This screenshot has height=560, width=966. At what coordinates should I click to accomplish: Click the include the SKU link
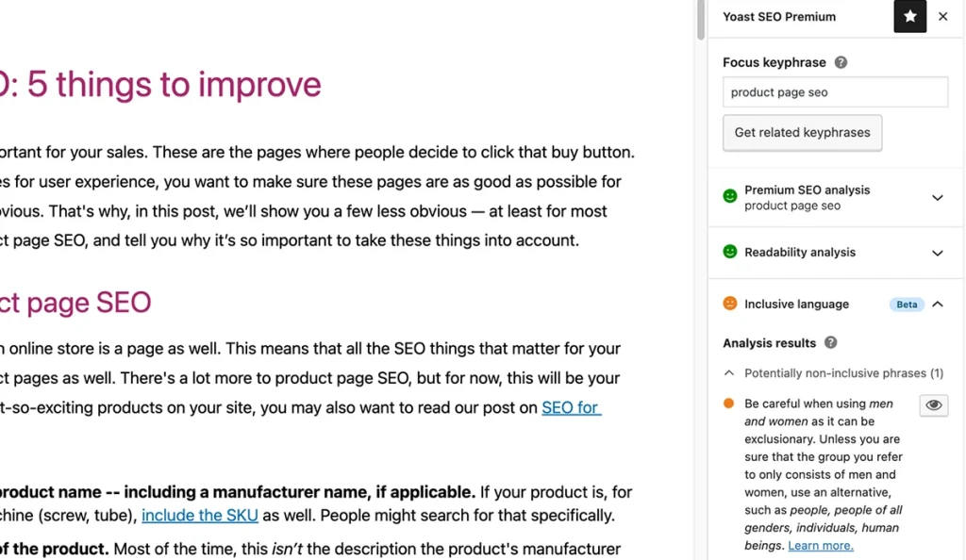coord(200,515)
